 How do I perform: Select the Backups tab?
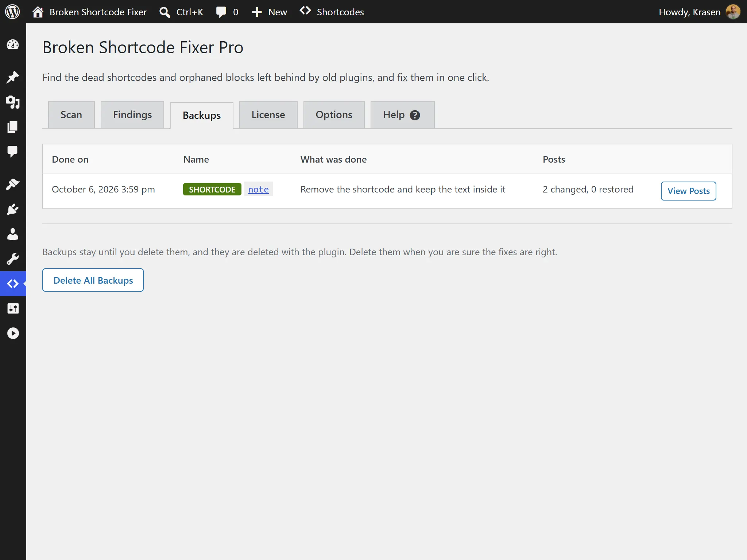[x=202, y=116]
